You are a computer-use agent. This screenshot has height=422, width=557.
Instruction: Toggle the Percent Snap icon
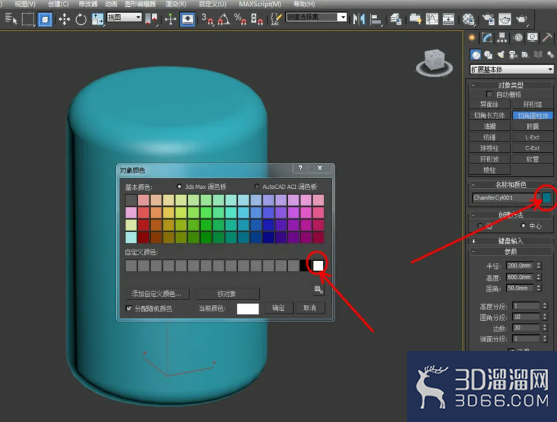tap(240, 19)
